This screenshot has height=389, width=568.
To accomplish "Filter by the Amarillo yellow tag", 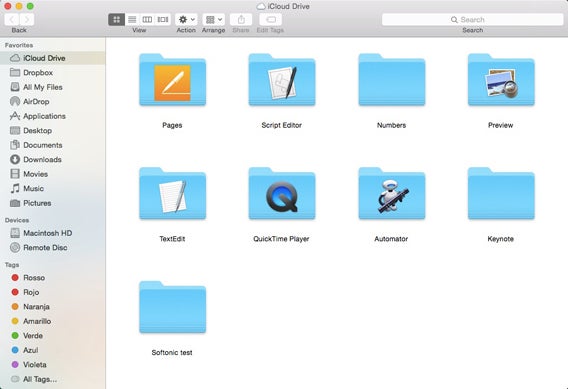I will pyautogui.click(x=53, y=321).
